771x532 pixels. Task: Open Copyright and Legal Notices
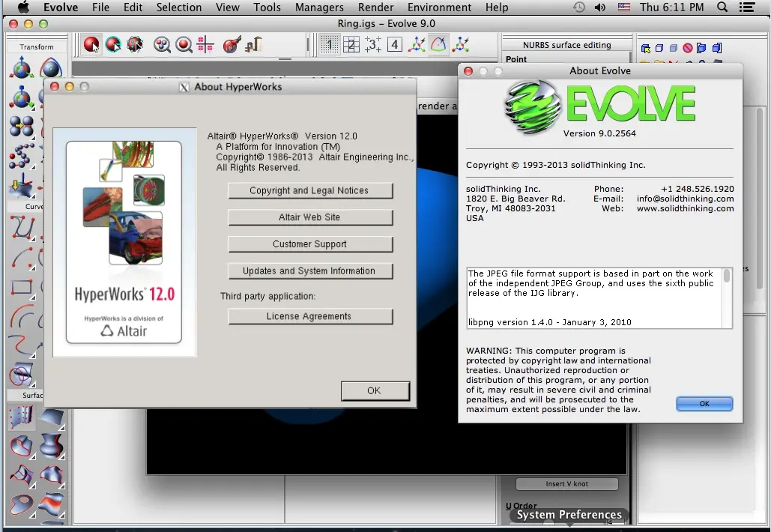point(310,191)
